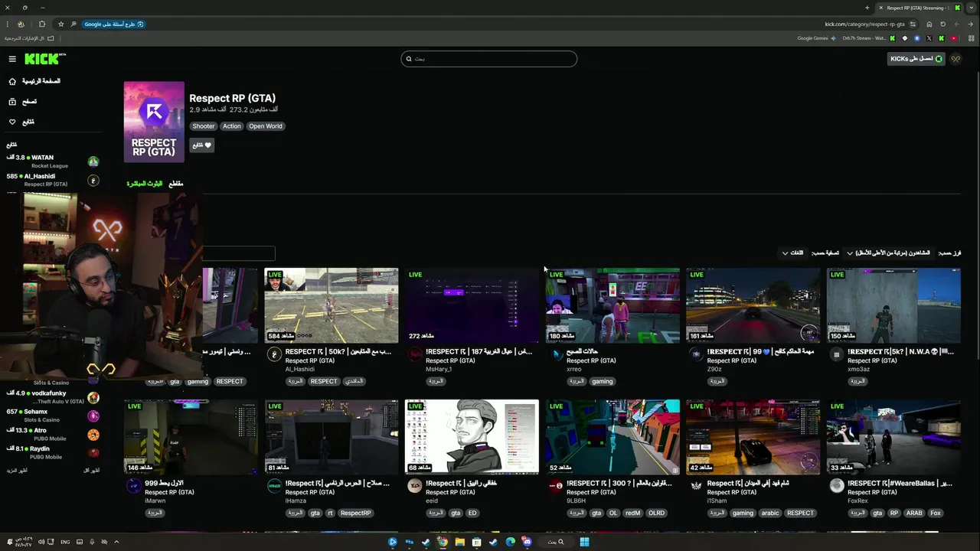Image resolution: width=980 pixels, height=551 pixels.
Task: Click the Open World tag
Action: pos(266,126)
